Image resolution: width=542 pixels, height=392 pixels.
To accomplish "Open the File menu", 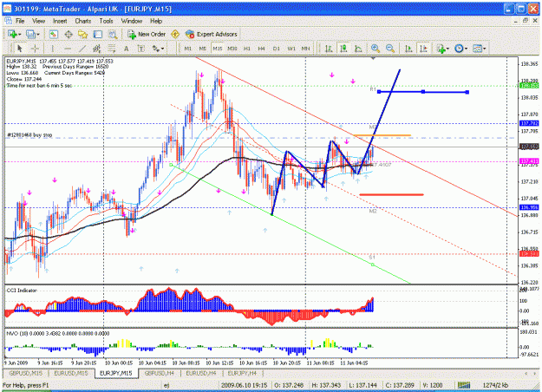I will click(x=20, y=21).
